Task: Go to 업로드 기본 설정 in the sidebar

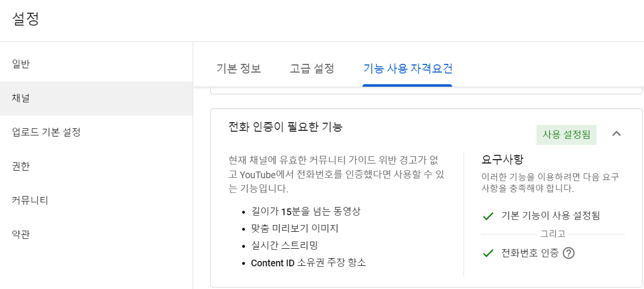Action: [x=46, y=133]
